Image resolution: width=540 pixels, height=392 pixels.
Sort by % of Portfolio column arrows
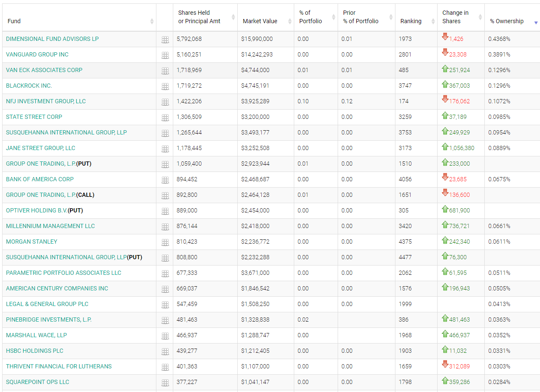[333, 17]
